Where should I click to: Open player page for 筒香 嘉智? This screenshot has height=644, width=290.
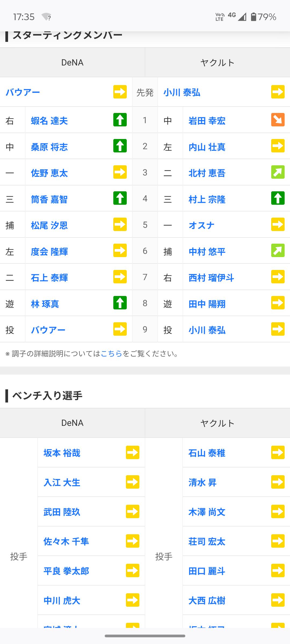49,199
